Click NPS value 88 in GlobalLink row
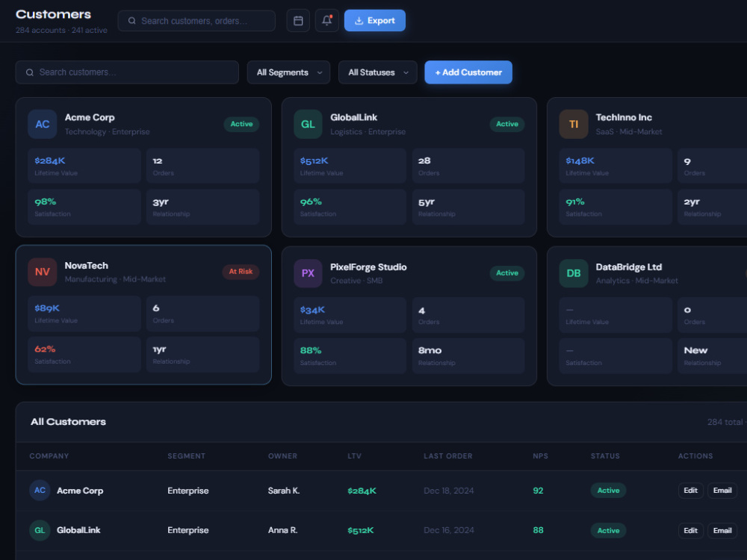747x560 pixels. (538, 530)
